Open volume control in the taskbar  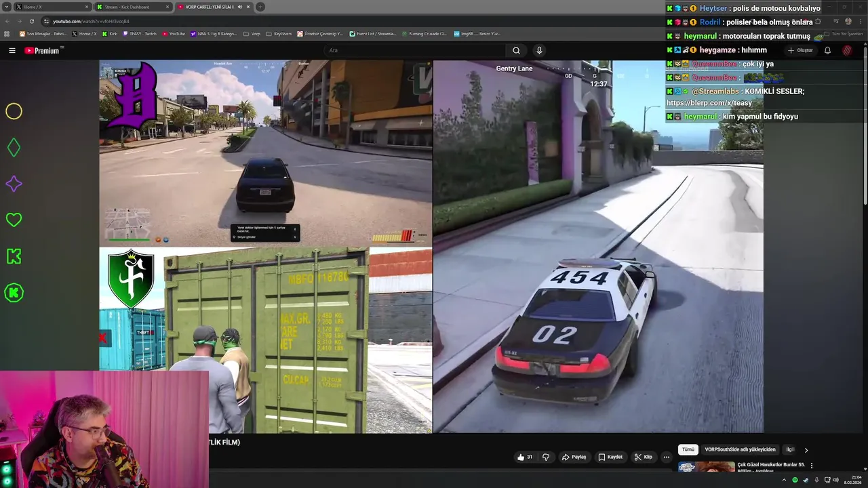pyautogui.click(x=835, y=480)
